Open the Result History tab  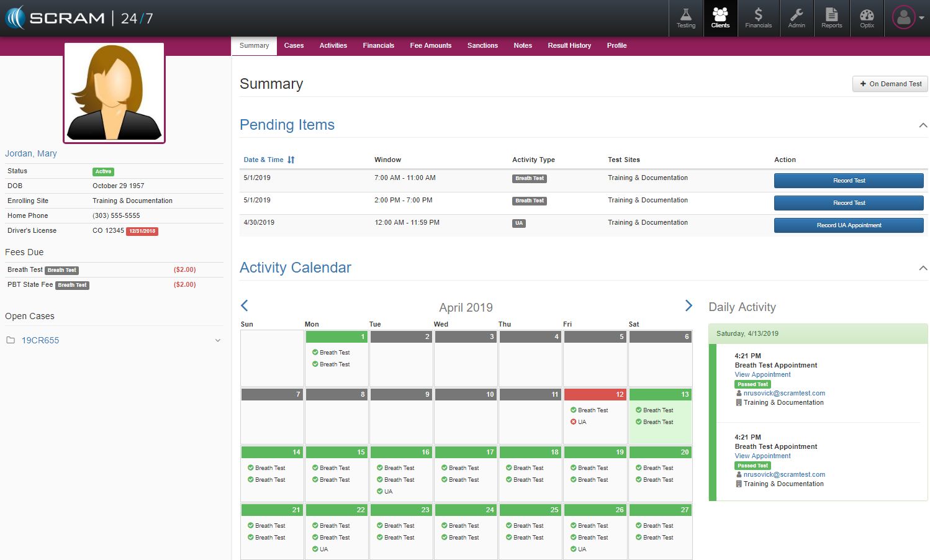point(569,45)
